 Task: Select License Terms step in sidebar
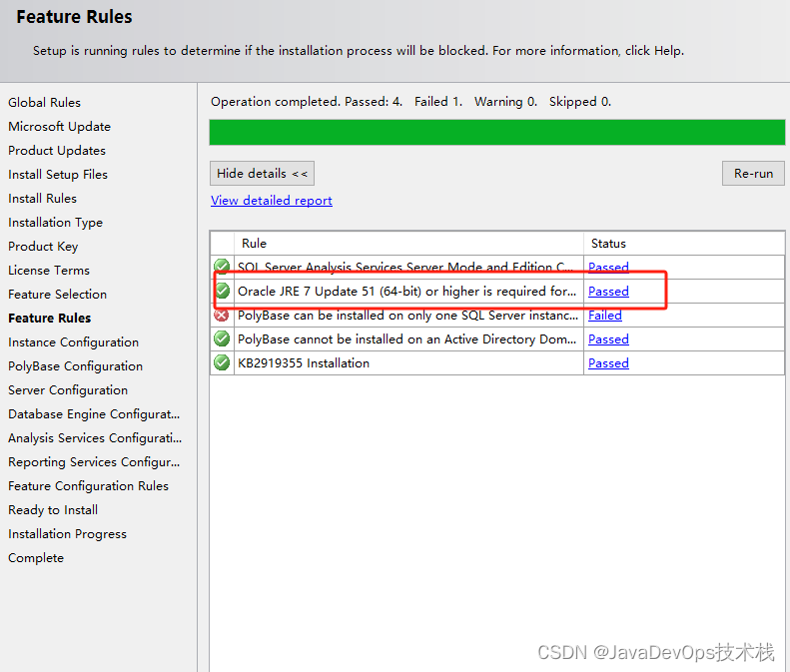(x=49, y=271)
